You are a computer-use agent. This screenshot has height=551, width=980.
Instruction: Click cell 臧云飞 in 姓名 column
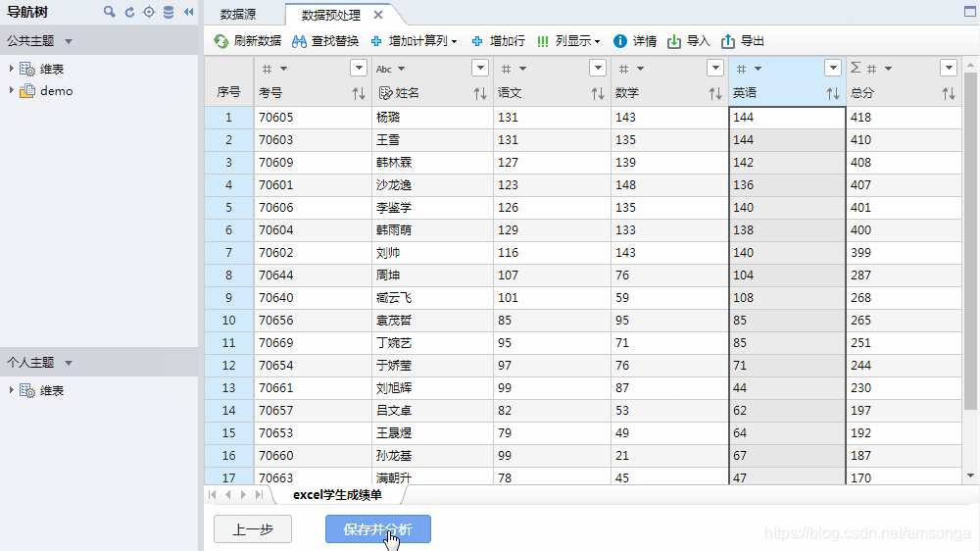tap(432, 298)
